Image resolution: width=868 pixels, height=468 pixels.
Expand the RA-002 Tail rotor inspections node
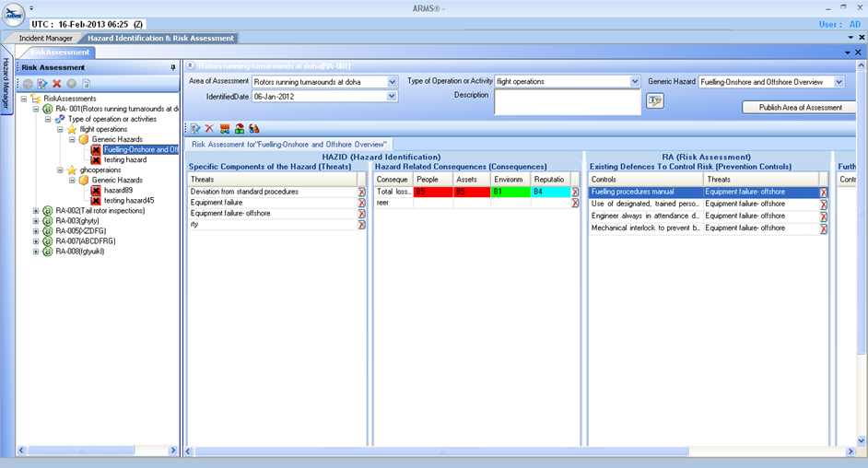pos(37,211)
